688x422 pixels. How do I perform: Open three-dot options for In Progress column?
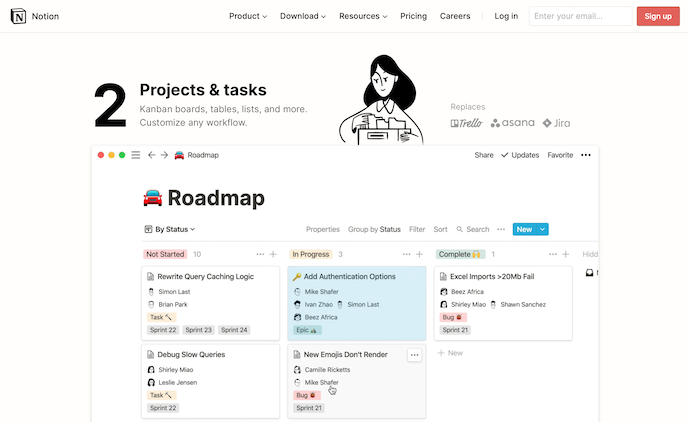406,255
